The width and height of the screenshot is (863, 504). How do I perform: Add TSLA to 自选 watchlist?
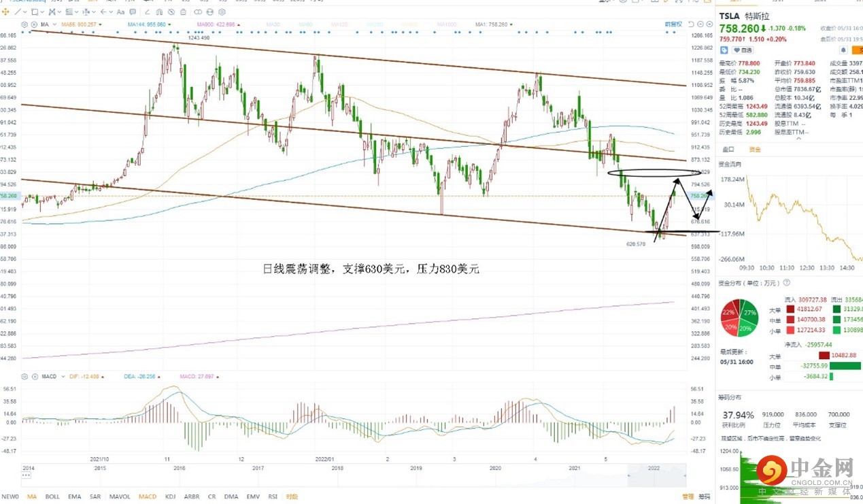coord(743,50)
